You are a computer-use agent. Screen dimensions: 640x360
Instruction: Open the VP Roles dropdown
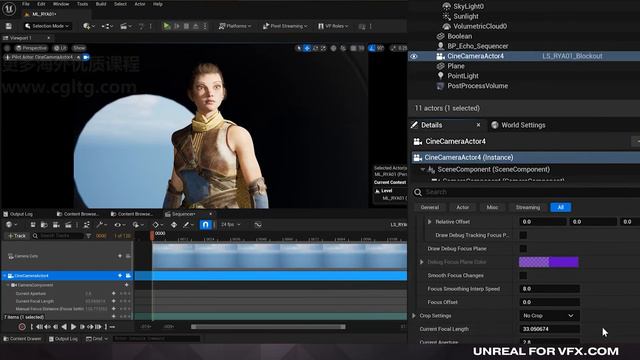(333, 26)
